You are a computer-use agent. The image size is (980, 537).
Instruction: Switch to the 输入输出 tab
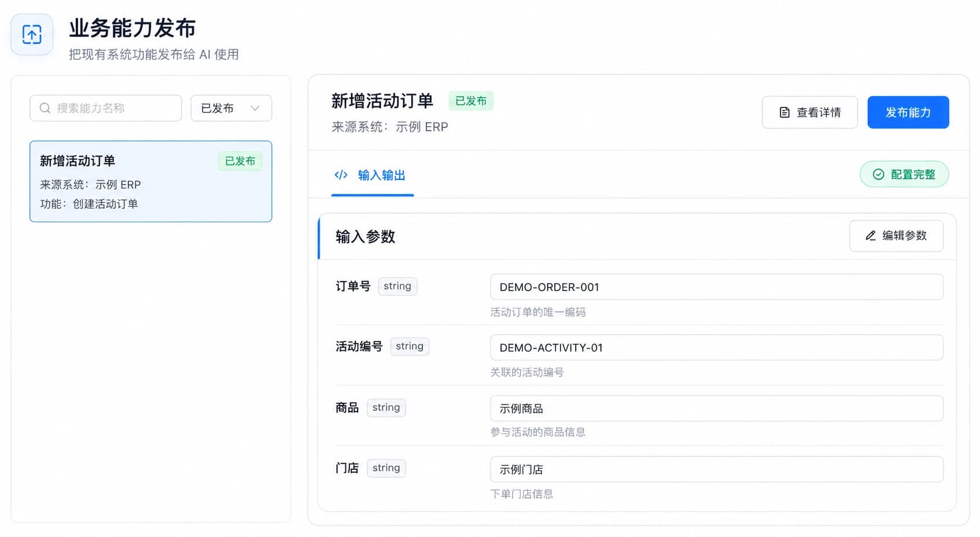pyautogui.click(x=373, y=175)
